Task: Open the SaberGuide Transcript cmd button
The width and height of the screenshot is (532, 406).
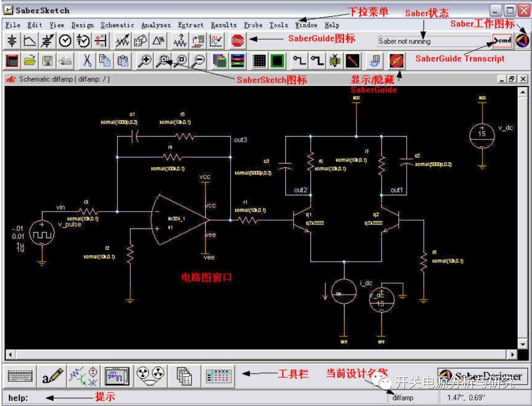Action: pos(502,40)
